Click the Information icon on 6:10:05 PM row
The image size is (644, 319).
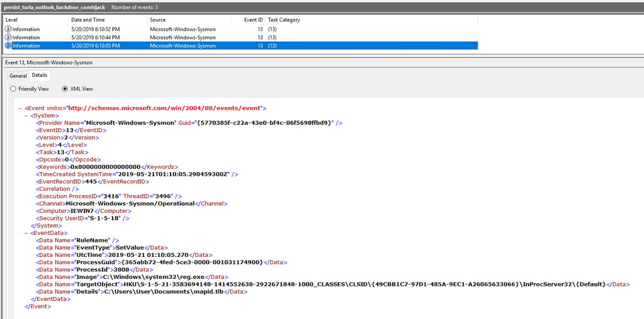pyautogui.click(x=8, y=46)
